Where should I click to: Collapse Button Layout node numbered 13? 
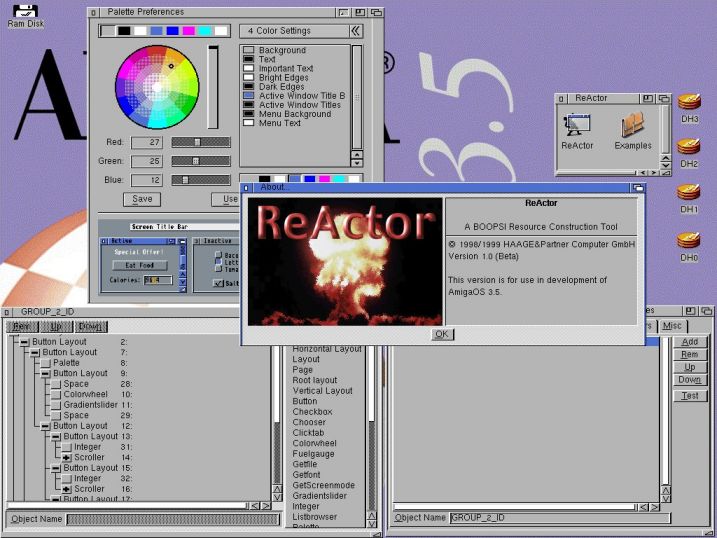56,437
